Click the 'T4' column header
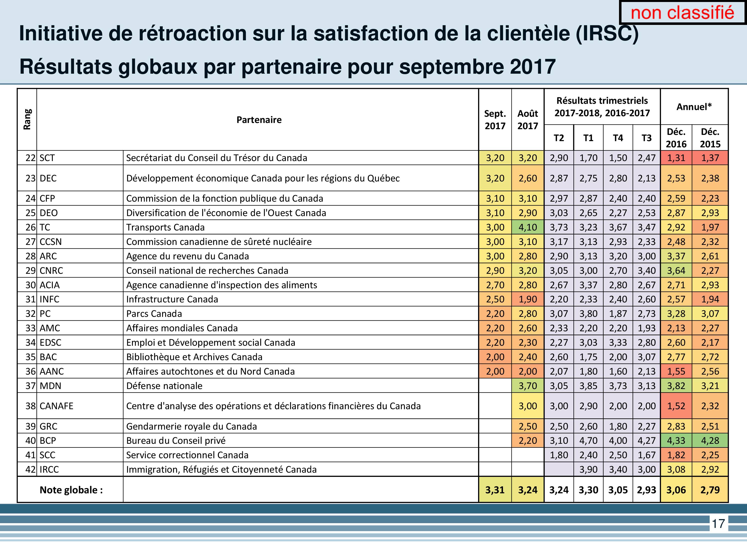 (618, 138)
